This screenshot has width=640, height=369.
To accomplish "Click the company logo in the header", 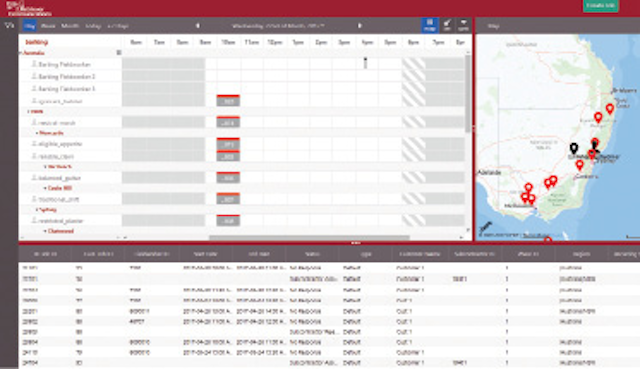I will [29, 8].
